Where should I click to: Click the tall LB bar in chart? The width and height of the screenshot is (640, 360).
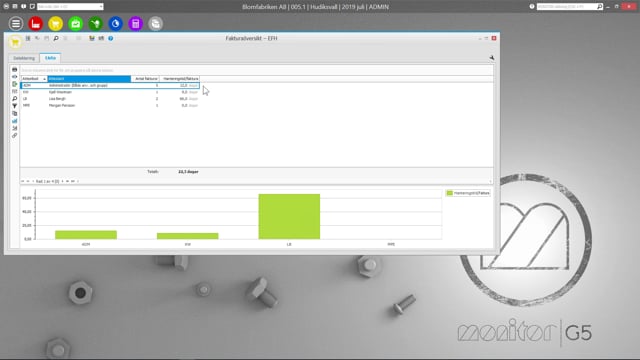(289, 216)
